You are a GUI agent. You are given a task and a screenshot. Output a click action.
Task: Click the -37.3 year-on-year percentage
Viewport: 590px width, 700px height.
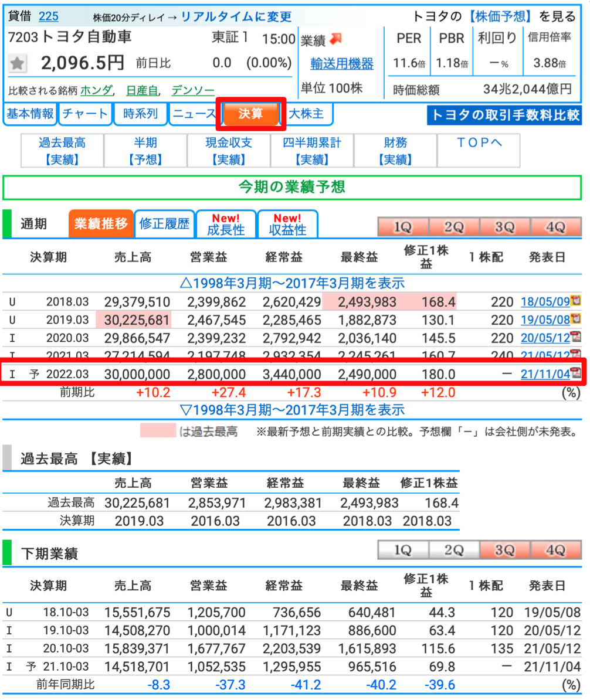pyautogui.click(x=230, y=684)
